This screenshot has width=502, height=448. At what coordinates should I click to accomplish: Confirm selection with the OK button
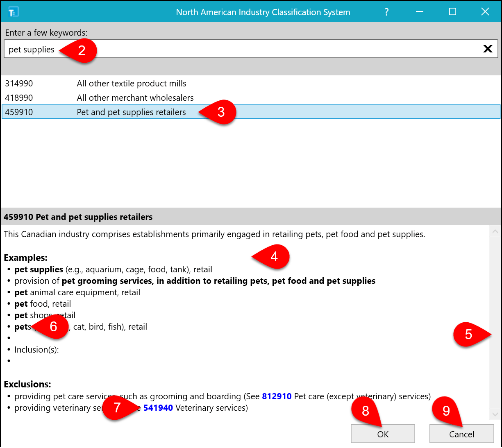click(x=383, y=434)
